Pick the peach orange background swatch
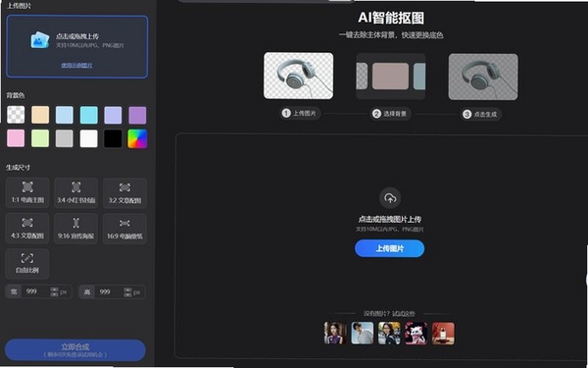Viewport: 588px width, 368px height. (40, 115)
